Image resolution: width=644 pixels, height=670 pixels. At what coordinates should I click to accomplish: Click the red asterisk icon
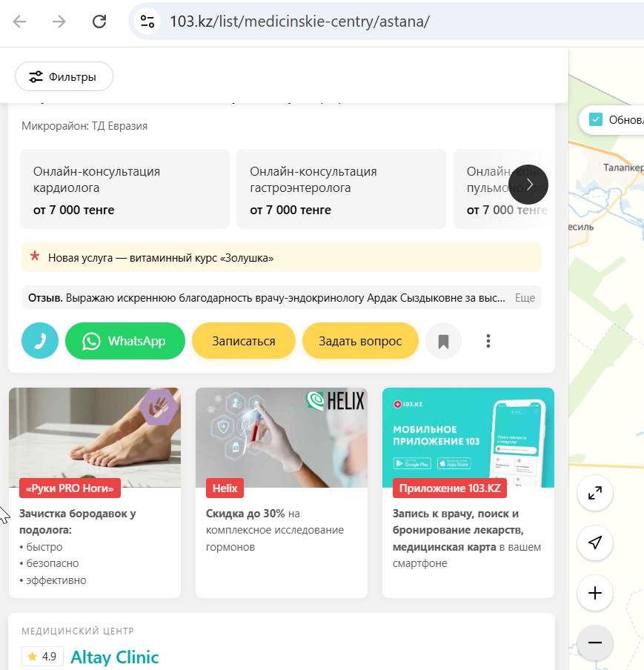click(x=35, y=256)
